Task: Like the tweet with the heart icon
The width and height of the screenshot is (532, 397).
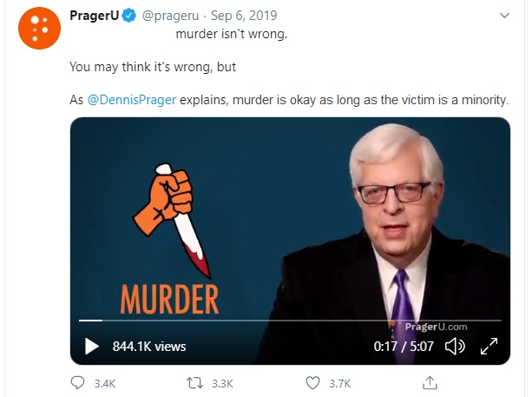Action: tap(313, 382)
